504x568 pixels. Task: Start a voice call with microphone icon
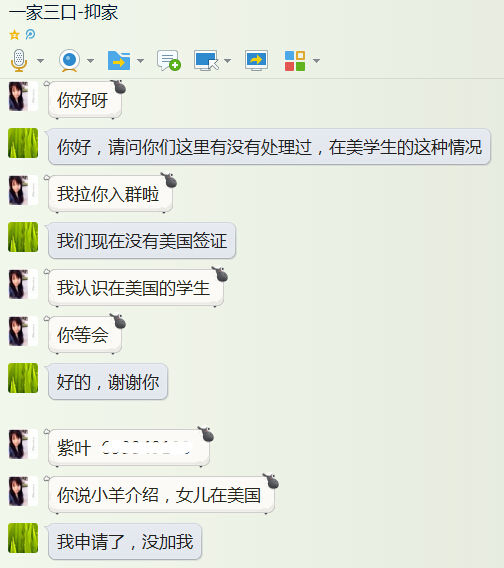[x=19, y=60]
